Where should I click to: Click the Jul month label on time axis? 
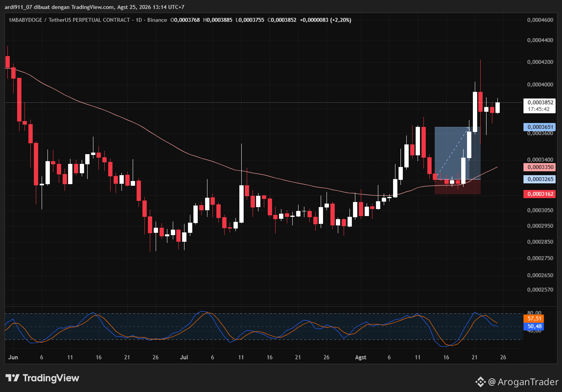[184, 357]
